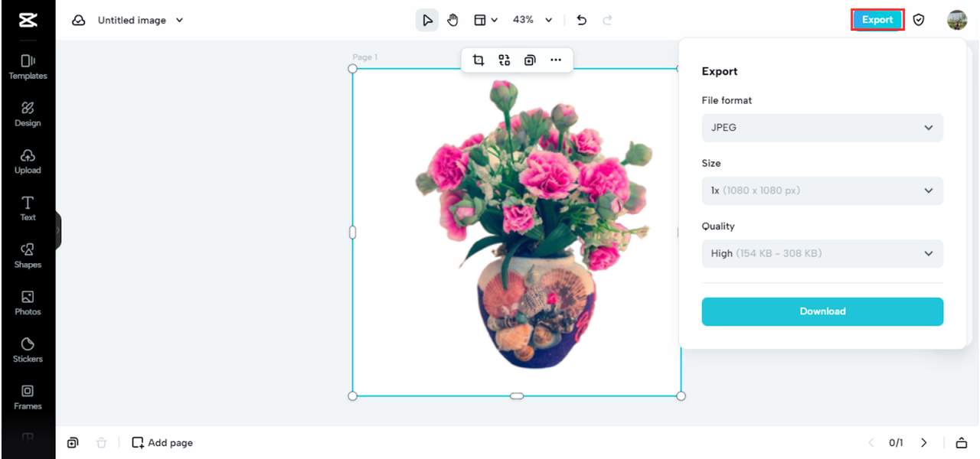The height and width of the screenshot is (459, 980).
Task: Activate the Hand pan tool
Action: coord(453,21)
